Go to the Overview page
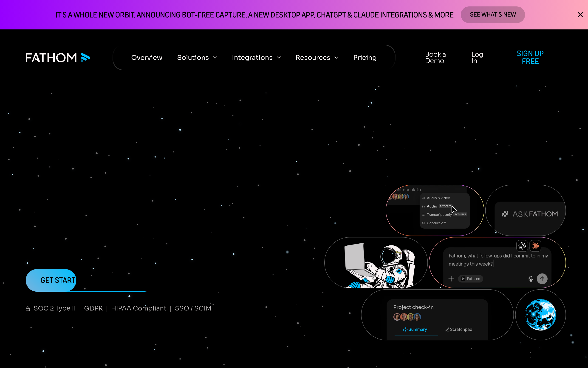The image size is (588, 368). point(147,58)
